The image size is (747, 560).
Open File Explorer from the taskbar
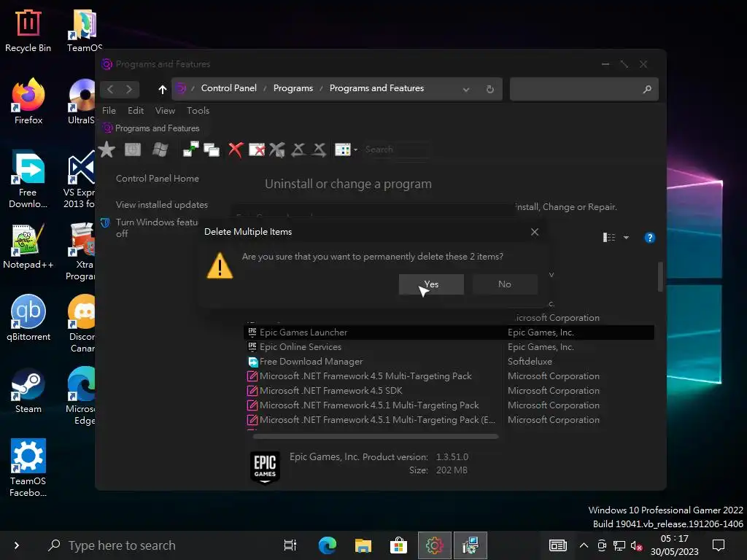[x=363, y=545]
